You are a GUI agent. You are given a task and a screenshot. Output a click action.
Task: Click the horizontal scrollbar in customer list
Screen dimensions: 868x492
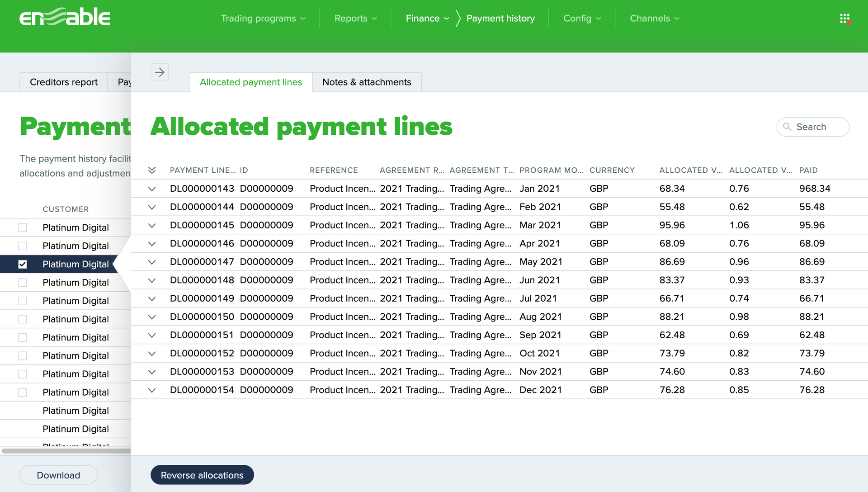[66, 451]
